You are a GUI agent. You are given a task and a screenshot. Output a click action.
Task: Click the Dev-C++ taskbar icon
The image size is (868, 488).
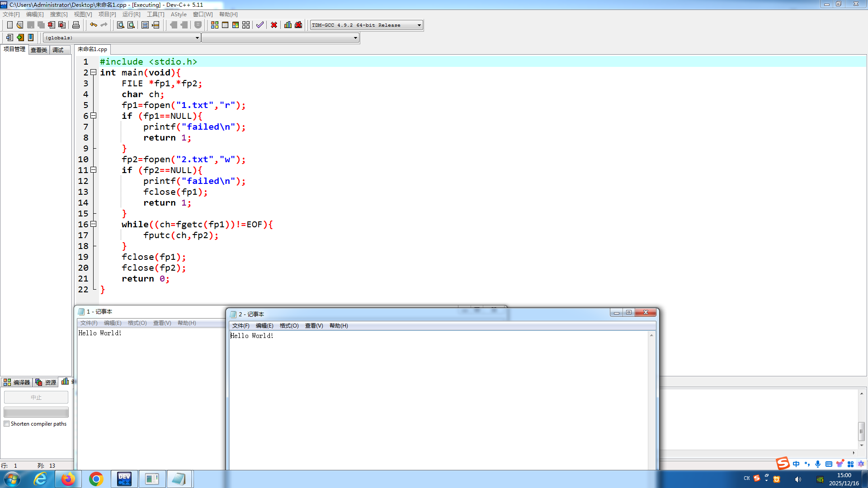point(124,479)
